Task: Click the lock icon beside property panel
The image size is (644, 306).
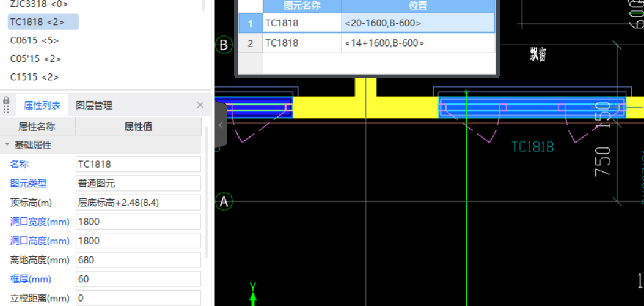Action: [6, 100]
